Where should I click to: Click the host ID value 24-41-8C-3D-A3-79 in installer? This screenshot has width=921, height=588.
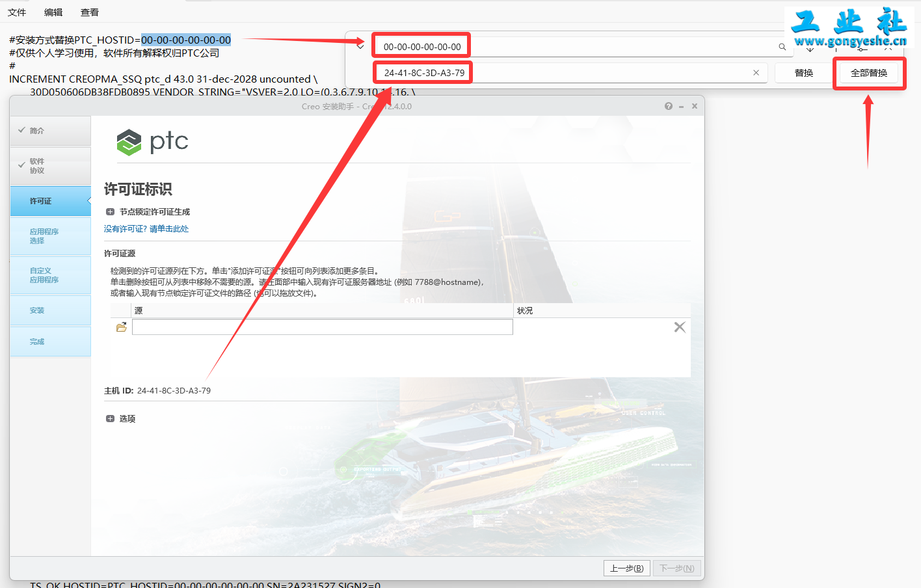174,391
